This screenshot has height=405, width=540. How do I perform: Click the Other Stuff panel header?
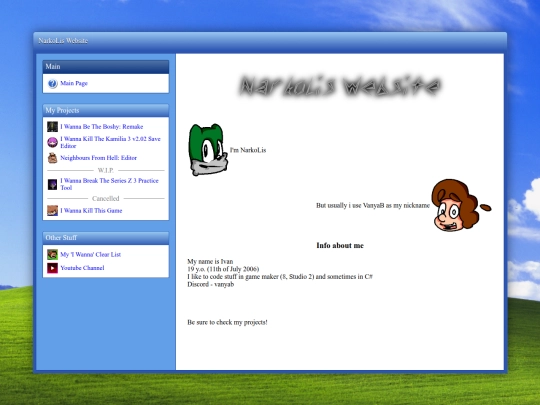tap(106, 238)
